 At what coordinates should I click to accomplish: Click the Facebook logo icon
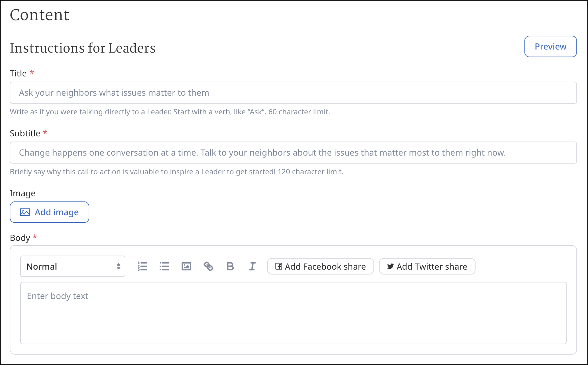coord(278,266)
